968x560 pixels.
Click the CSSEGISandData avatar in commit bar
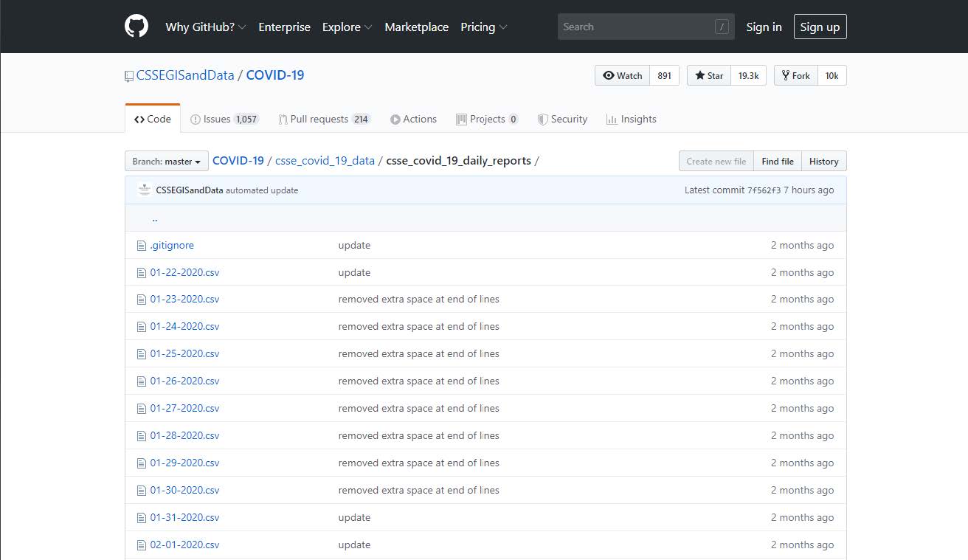tap(145, 190)
